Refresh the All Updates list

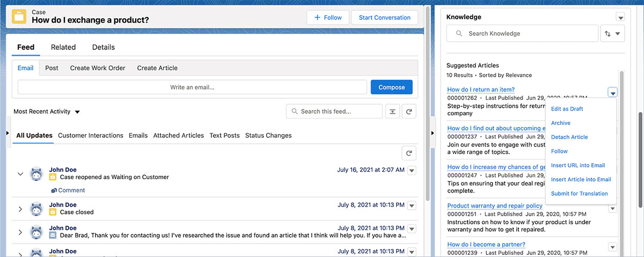[409, 153]
